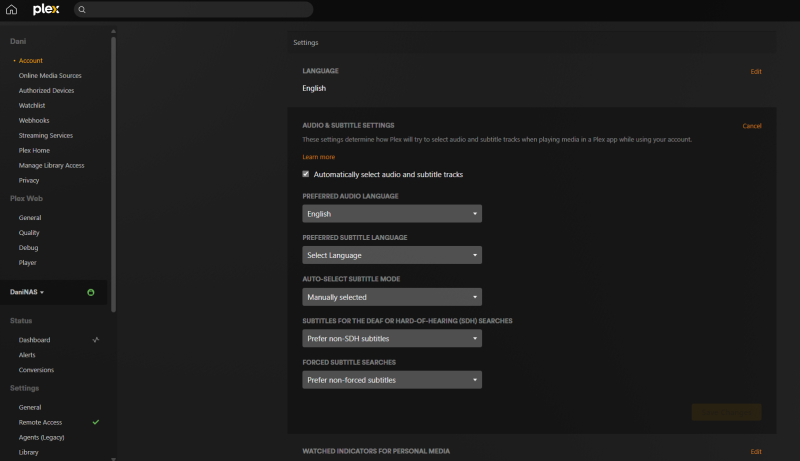Screen dimensions: 800x461
Task: Click the Remote Access green checkmark icon
Action: pos(95,422)
